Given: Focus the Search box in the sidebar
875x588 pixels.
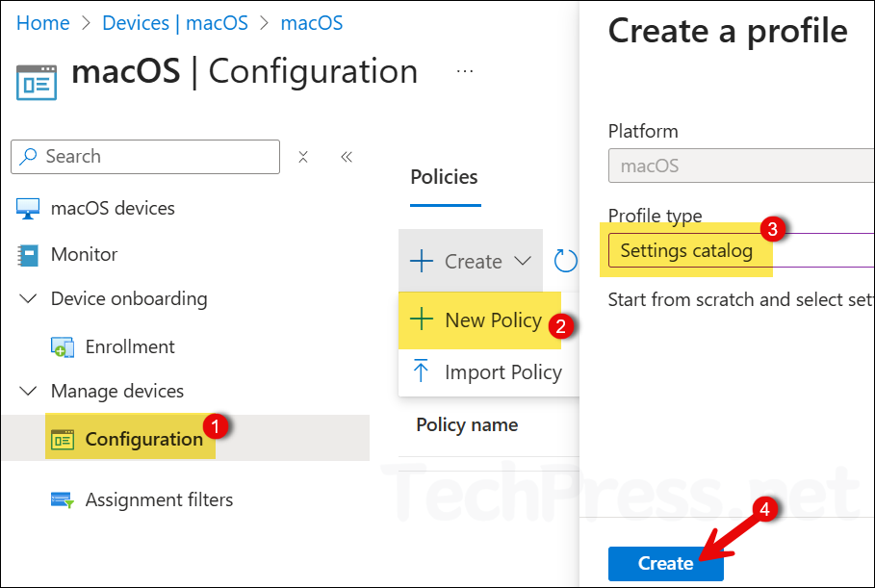Looking at the screenshot, I should pos(145,157).
